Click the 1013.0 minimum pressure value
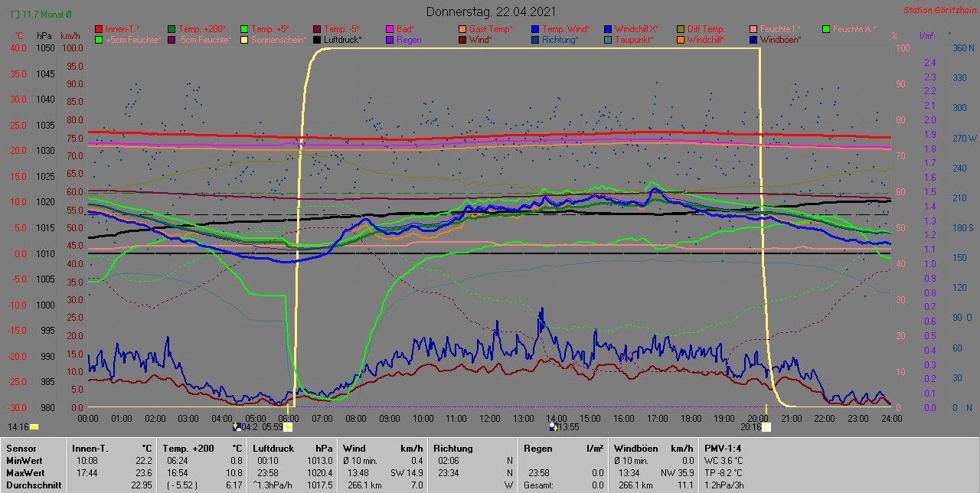 [319, 460]
